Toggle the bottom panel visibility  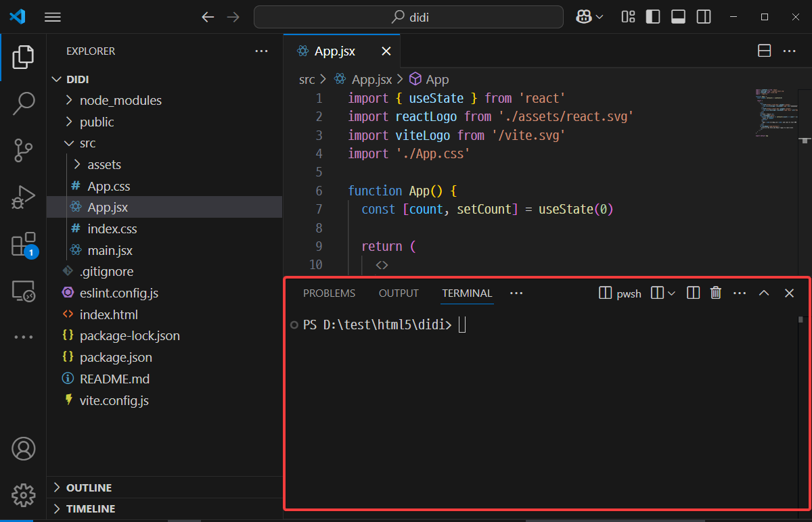(x=678, y=17)
